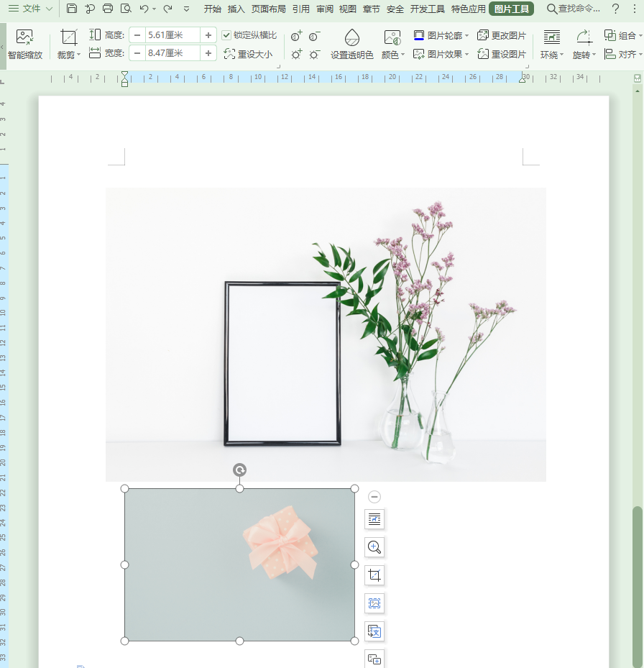Click floating zoom preview magnifier icon
This screenshot has width=644, height=668.
[374, 547]
